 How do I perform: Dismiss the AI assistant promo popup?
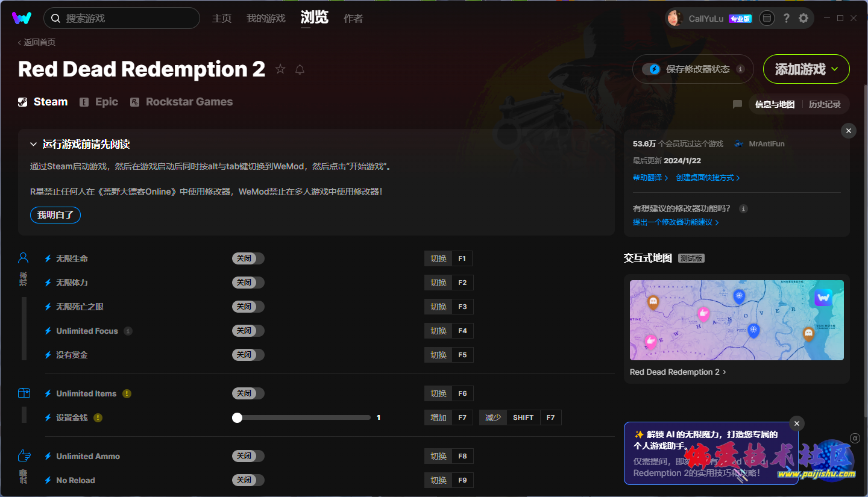pos(796,424)
